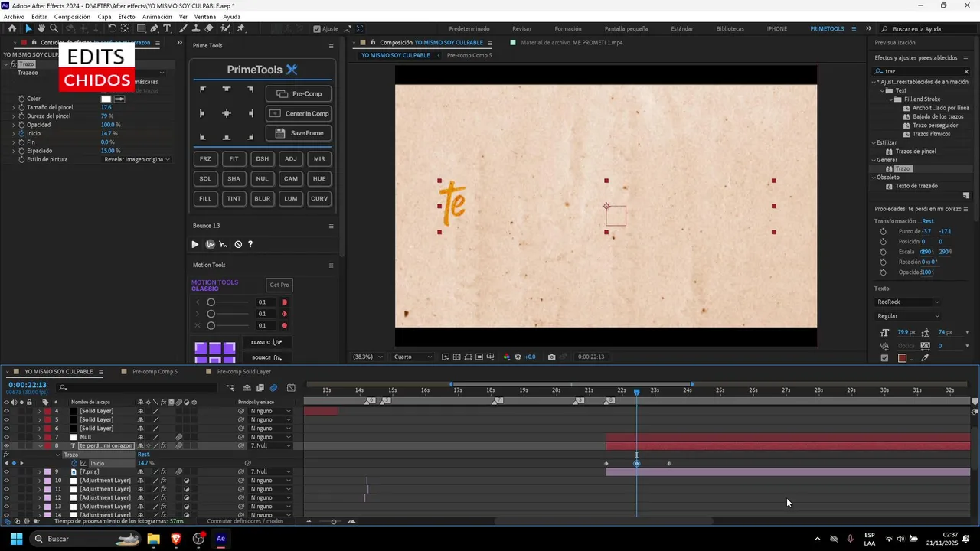Click the Pre-Comp button in PrimeTools
Image resolution: width=980 pixels, height=551 pixels.
[x=299, y=94]
